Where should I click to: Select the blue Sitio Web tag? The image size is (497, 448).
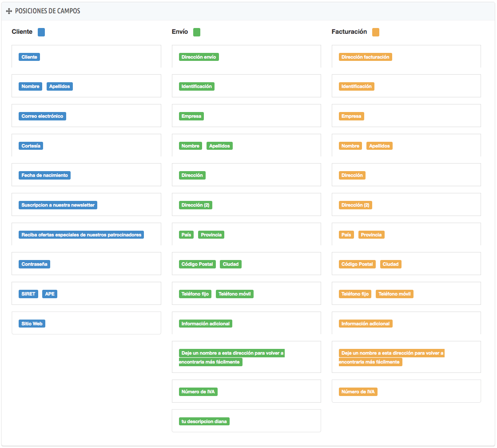click(x=32, y=324)
